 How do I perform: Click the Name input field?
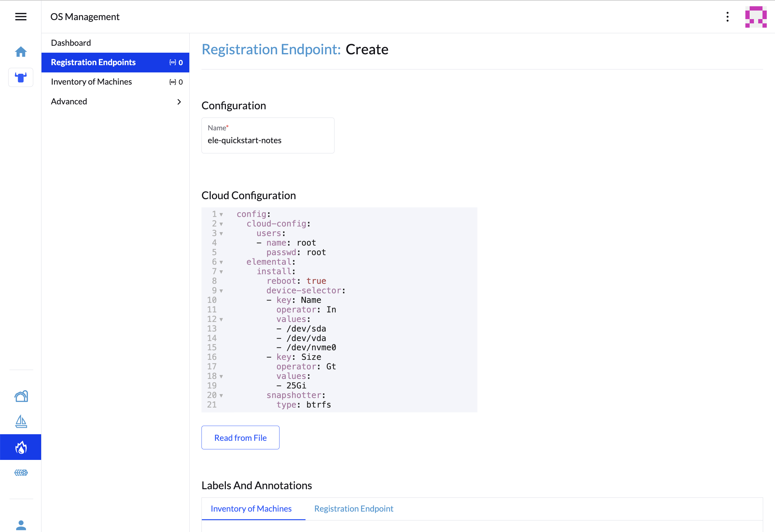[267, 141]
